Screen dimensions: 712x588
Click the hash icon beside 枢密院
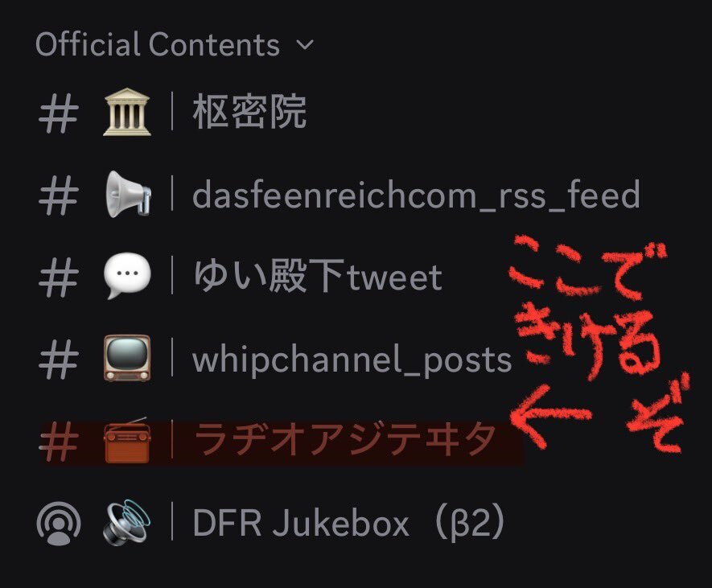point(59,113)
